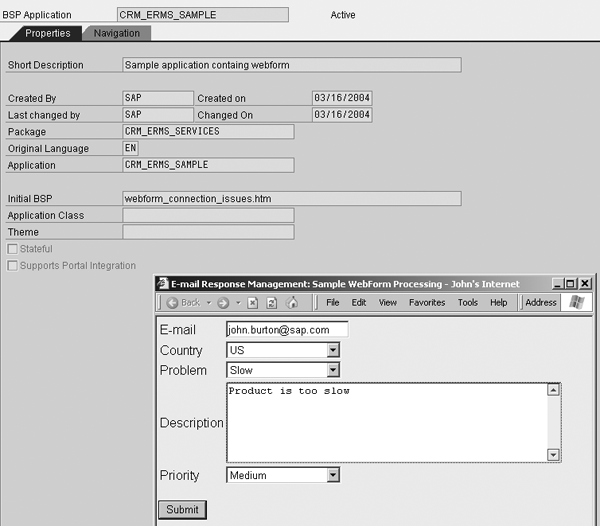600x526 pixels.
Task: Expand the Country dropdown
Action: 333,350
